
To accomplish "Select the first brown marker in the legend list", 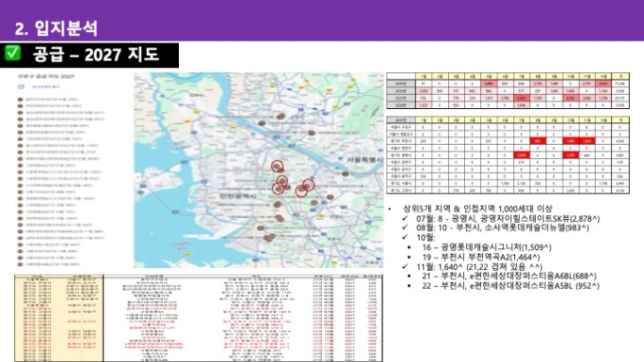I will 20,100.
